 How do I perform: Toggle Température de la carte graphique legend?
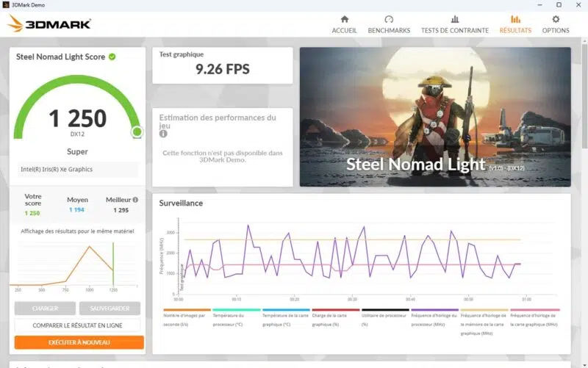click(286, 319)
